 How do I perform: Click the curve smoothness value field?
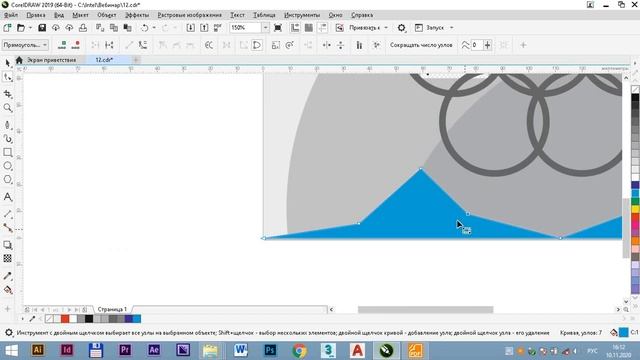tap(476, 45)
